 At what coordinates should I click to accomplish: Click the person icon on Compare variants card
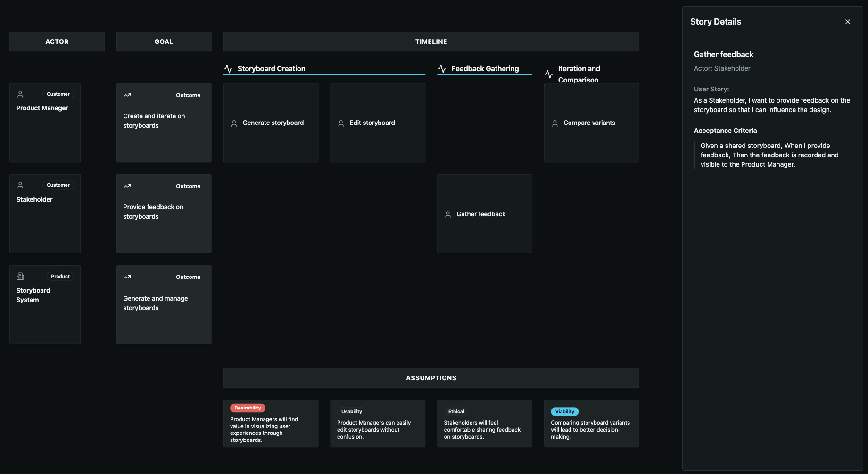coord(554,123)
